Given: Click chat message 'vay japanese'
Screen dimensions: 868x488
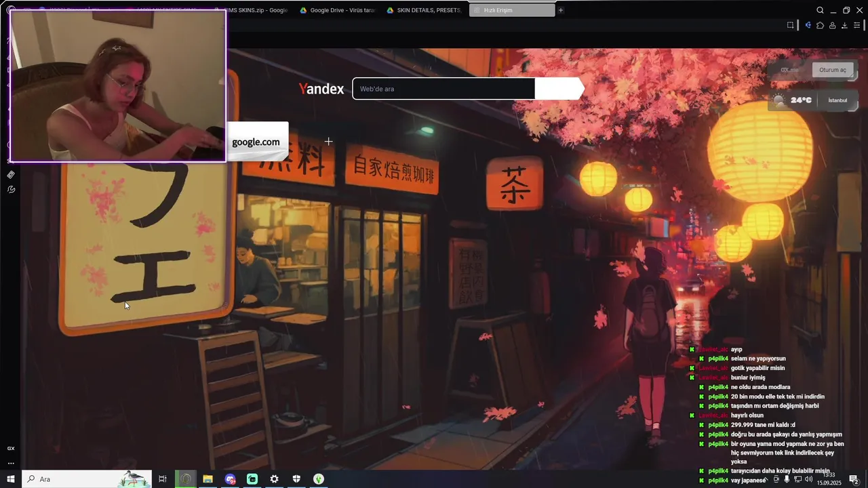Looking at the screenshot, I should click(x=748, y=481).
